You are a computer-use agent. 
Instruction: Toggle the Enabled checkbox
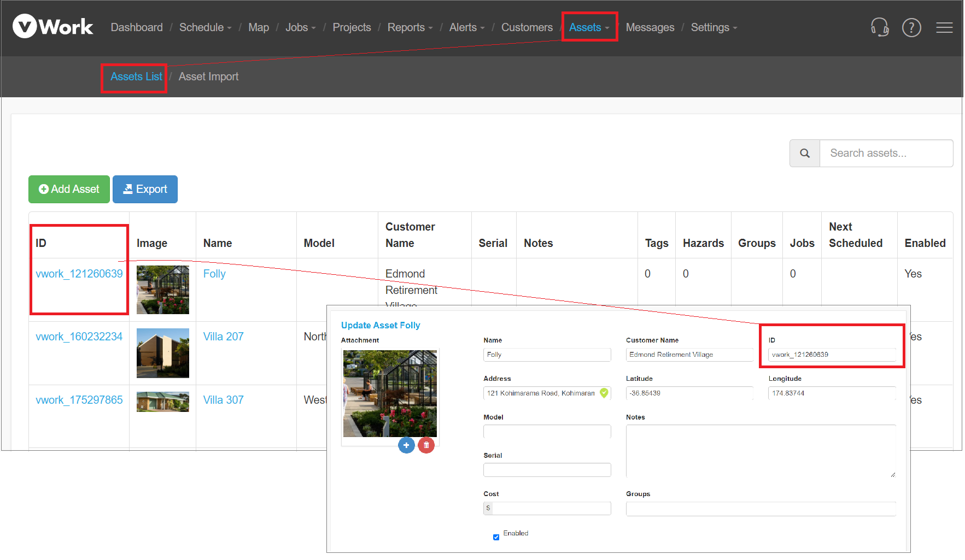(496, 537)
